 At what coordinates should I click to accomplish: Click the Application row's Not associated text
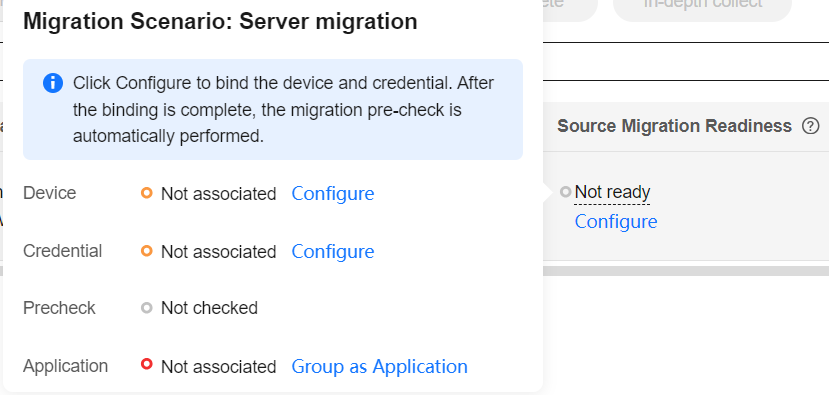(218, 366)
